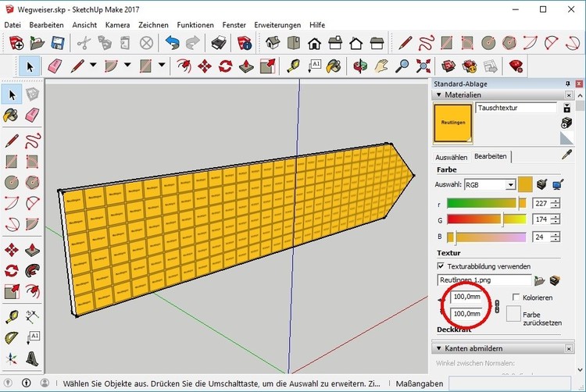Click the match color of object icon
The width and height of the screenshot is (586, 392).
click(541, 184)
